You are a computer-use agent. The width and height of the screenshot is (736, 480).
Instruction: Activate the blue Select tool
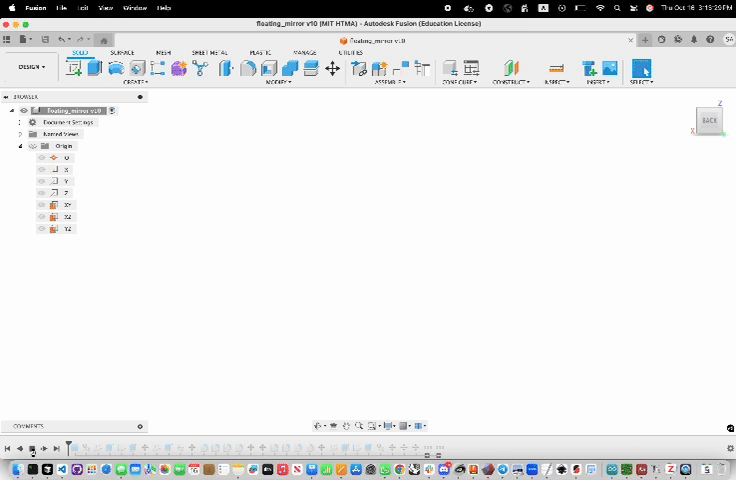point(642,69)
